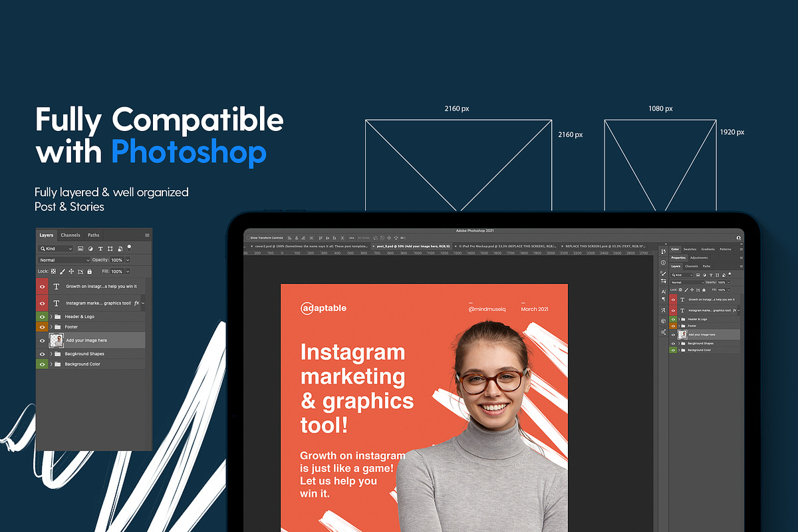798x532 pixels.
Task: Open 3D cube icon in tablet side strip
Action: click(663, 321)
